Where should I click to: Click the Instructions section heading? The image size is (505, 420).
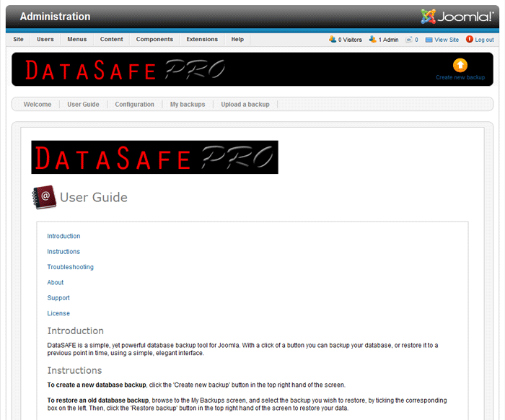(74, 370)
